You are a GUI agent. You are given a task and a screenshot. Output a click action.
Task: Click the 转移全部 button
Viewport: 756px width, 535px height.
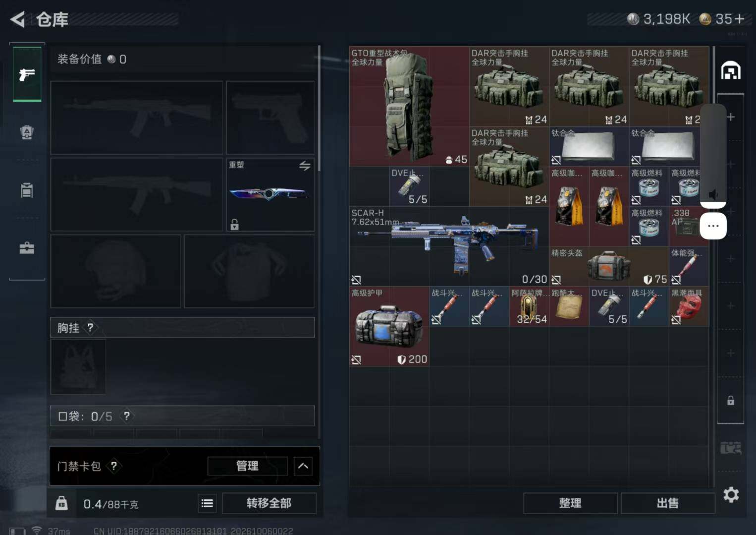[x=269, y=503]
